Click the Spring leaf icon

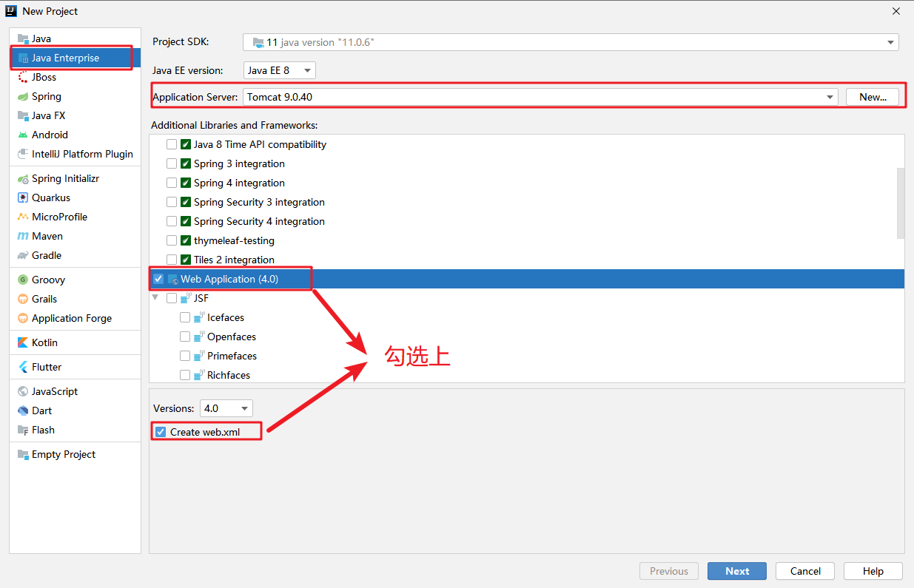coord(23,96)
